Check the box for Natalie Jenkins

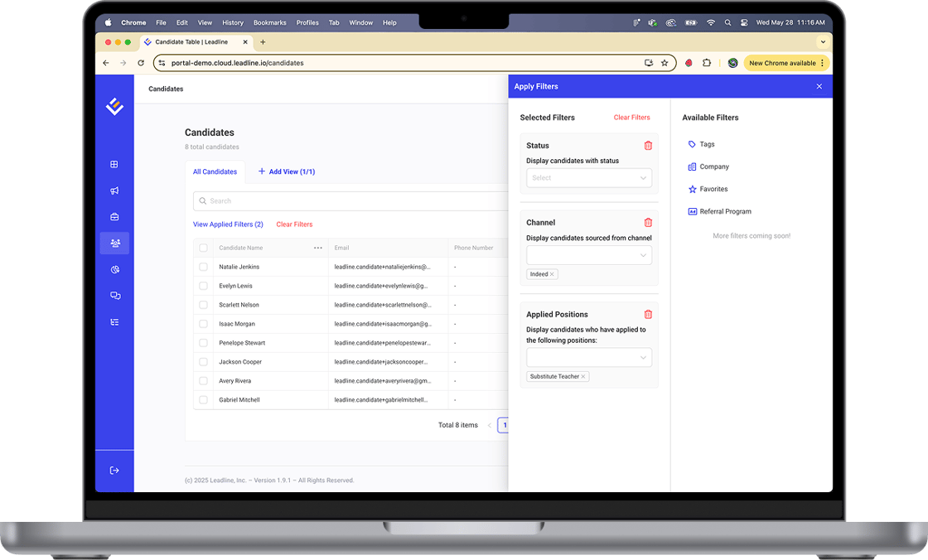click(203, 267)
